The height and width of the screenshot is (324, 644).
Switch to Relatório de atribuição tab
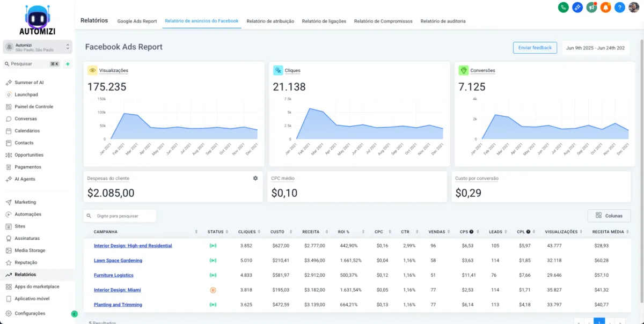pos(270,21)
